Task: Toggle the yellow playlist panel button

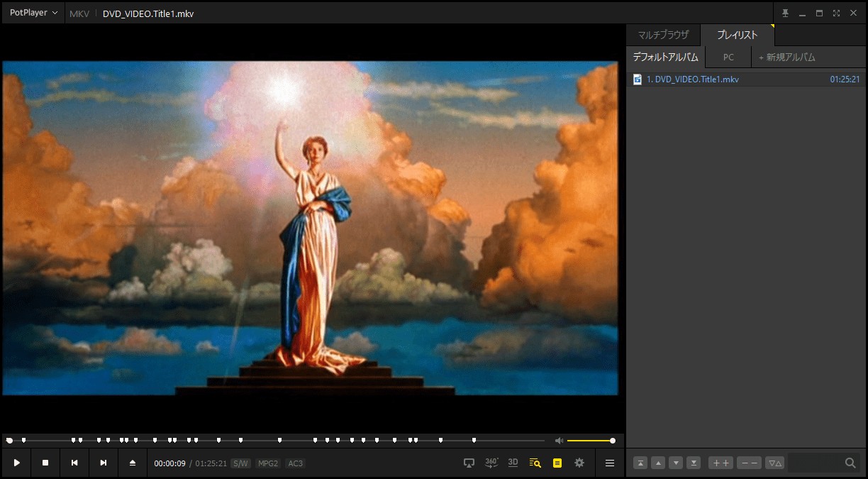Action: click(x=557, y=463)
